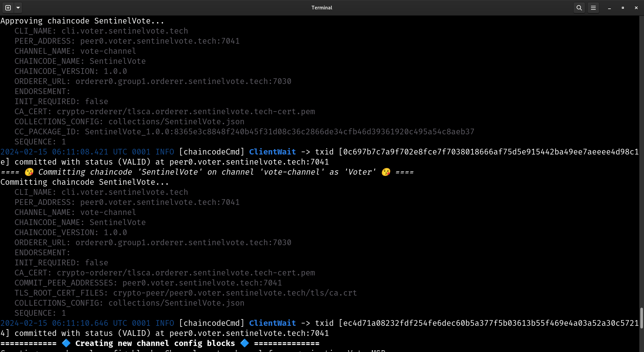Click the 06:11:08.421 timestamp

tap(80, 152)
